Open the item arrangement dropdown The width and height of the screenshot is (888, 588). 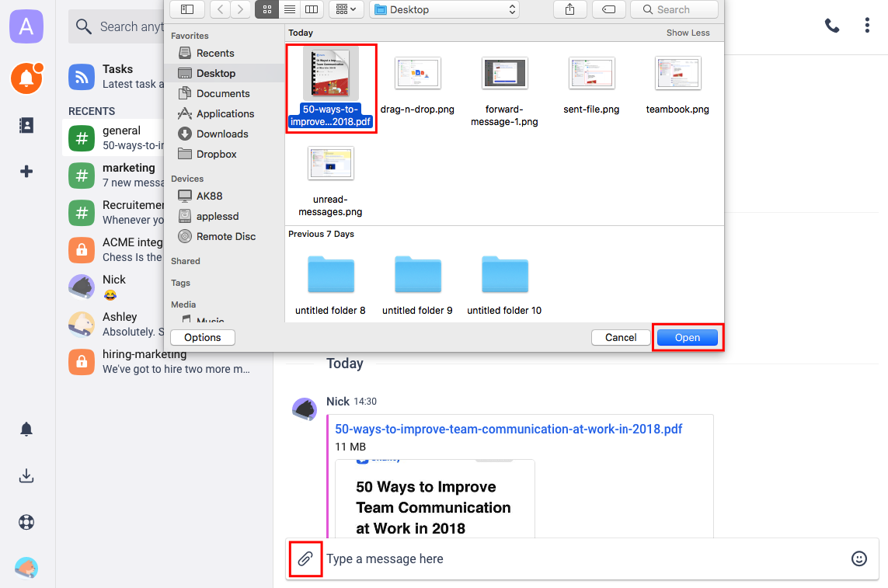[346, 9]
